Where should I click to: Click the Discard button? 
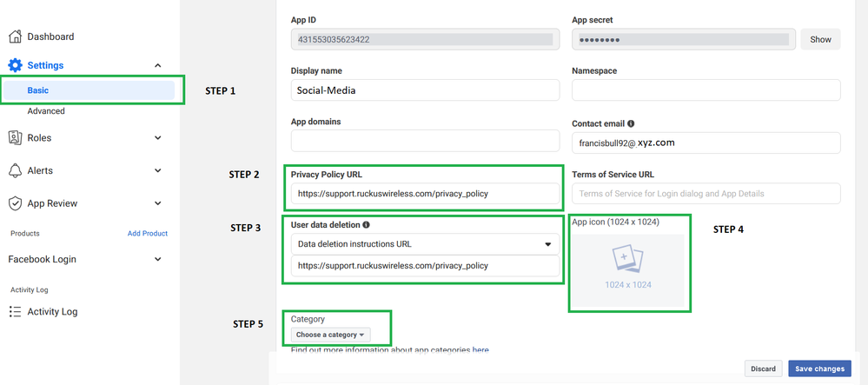click(763, 368)
